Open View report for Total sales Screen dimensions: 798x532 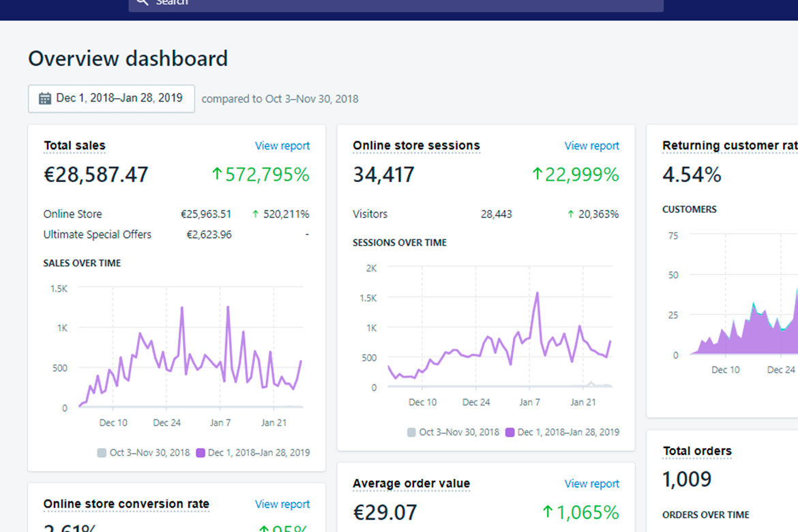coord(282,145)
